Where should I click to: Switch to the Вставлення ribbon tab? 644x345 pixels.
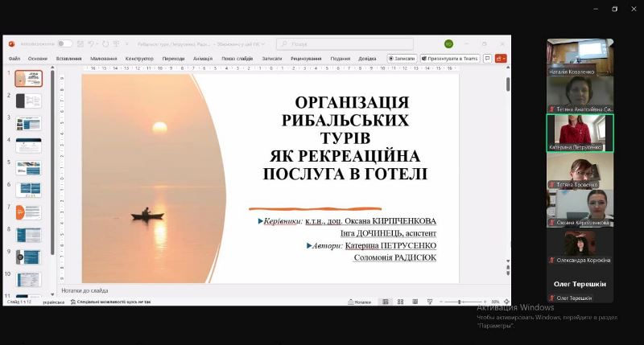pyautogui.click(x=69, y=59)
